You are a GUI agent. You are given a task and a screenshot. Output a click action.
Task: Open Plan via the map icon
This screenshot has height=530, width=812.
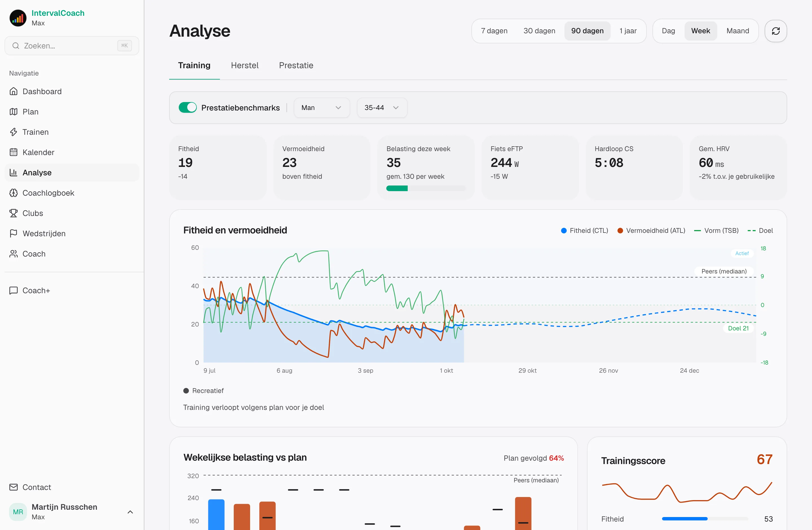[x=14, y=112]
